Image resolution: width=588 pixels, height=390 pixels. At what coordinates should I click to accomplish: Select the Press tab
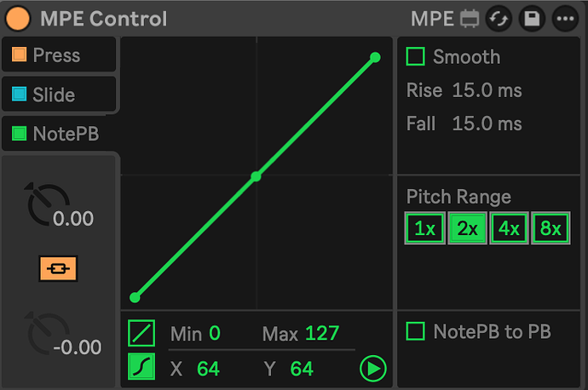(x=59, y=54)
